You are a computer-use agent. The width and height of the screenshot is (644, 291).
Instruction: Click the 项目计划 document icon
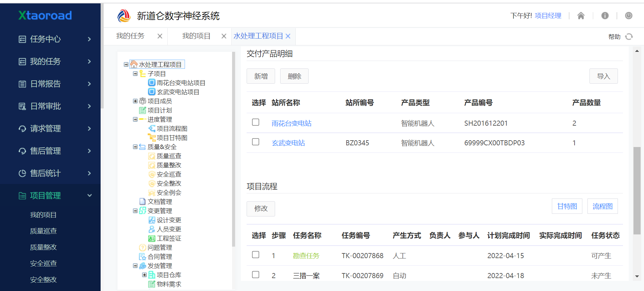click(143, 110)
